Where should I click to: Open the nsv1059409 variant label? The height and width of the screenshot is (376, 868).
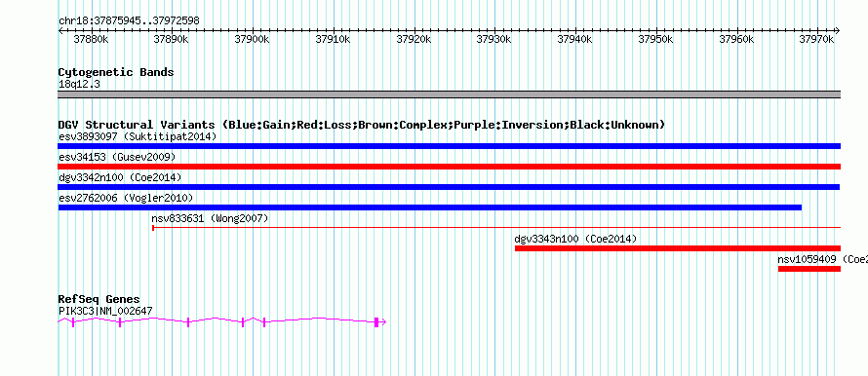pos(822,259)
